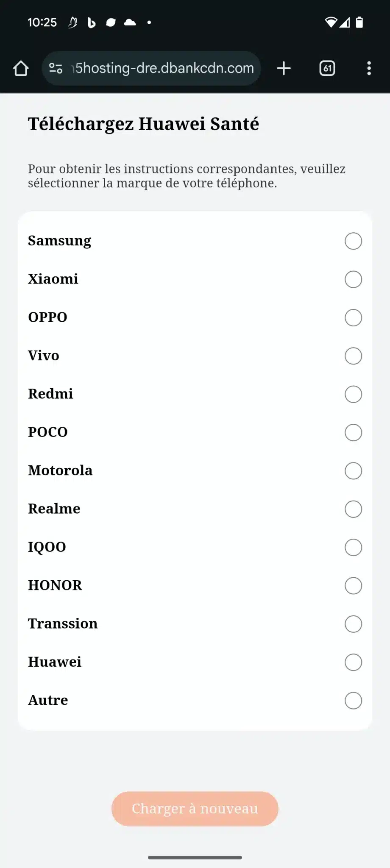This screenshot has height=868, width=390.
Task: Select the Xiaomi radio button
Action: tap(353, 279)
